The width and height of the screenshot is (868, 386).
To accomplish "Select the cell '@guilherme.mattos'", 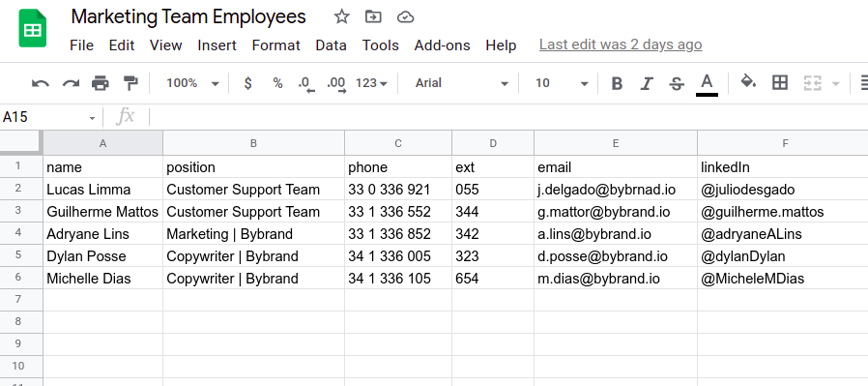I will pyautogui.click(x=783, y=212).
